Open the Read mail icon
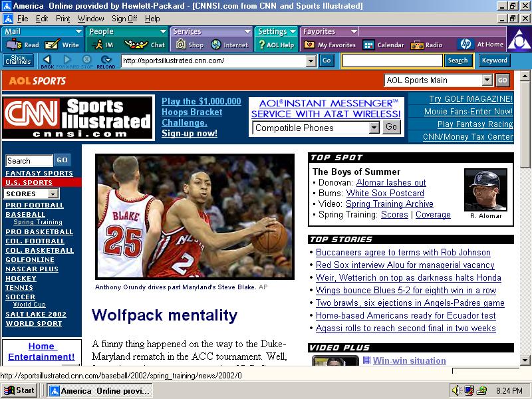Image resolution: width=532 pixels, height=399 pixels. click(x=14, y=45)
